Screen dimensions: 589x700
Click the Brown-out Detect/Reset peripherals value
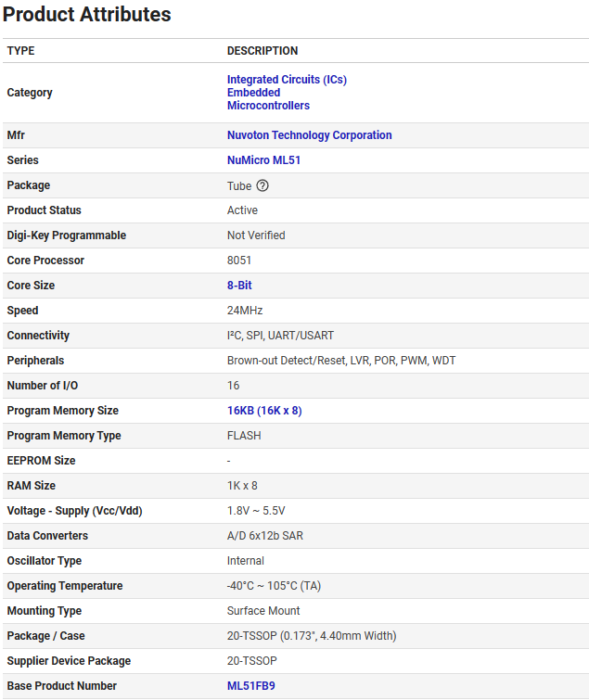(x=340, y=361)
